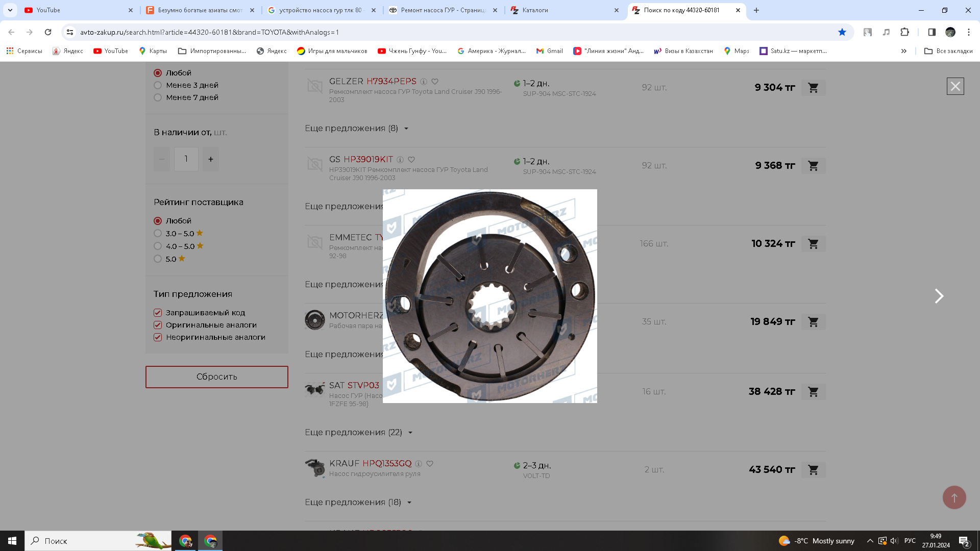Open info icon for KRAUF HPQ1353GQ
This screenshot has width=980, height=551.
pyautogui.click(x=419, y=464)
